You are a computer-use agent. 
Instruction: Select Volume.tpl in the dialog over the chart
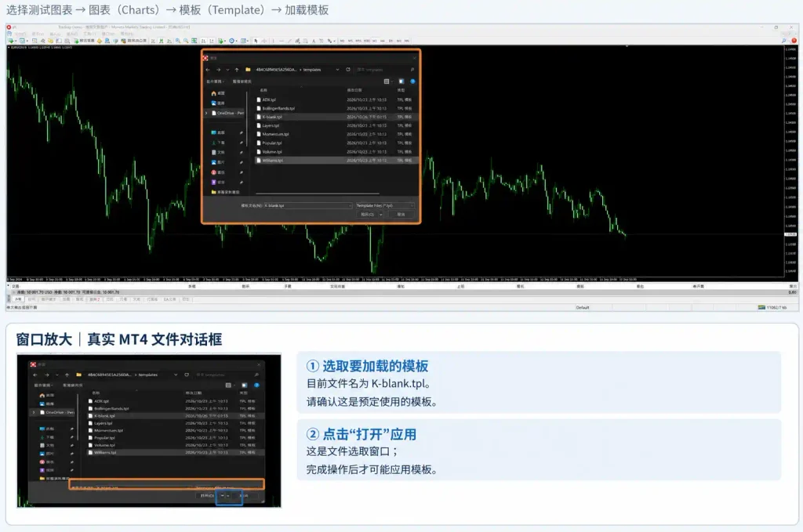(x=336, y=152)
